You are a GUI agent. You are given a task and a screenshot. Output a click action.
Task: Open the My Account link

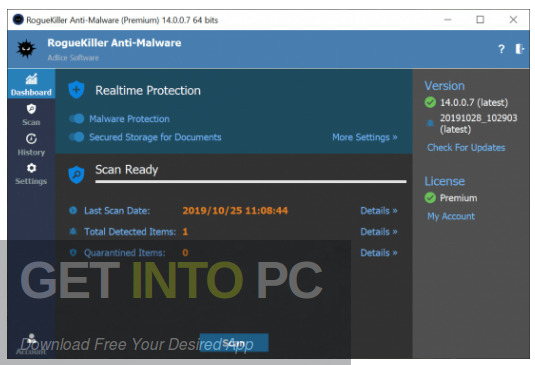(451, 216)
